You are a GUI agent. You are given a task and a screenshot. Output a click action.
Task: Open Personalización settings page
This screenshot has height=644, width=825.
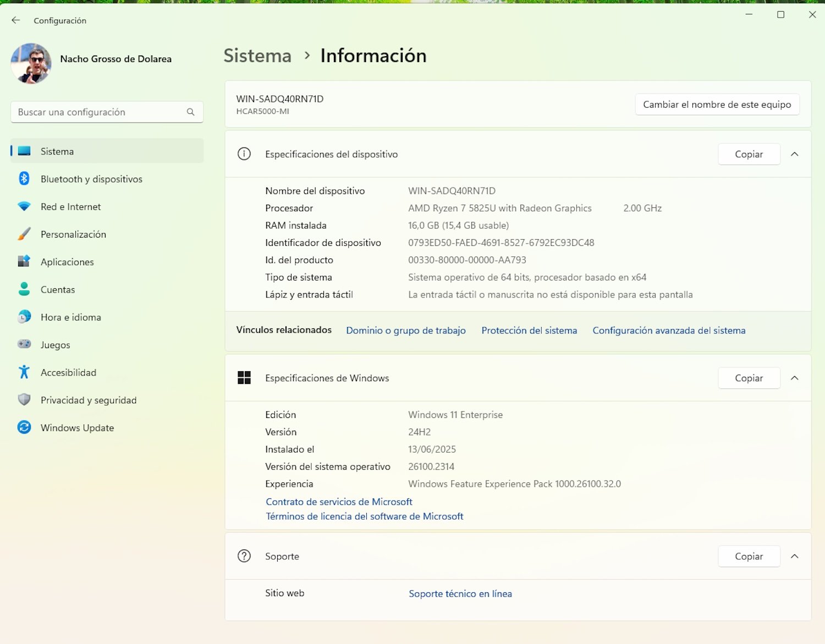[107, 234]
